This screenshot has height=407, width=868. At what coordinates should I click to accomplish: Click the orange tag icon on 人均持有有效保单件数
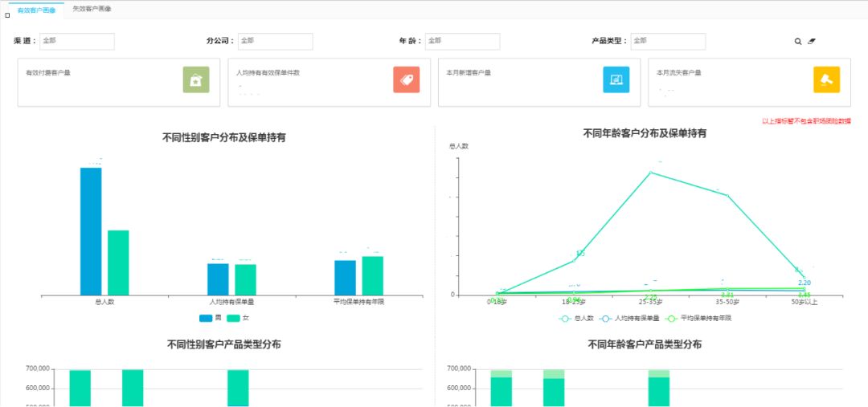[406, 79]
